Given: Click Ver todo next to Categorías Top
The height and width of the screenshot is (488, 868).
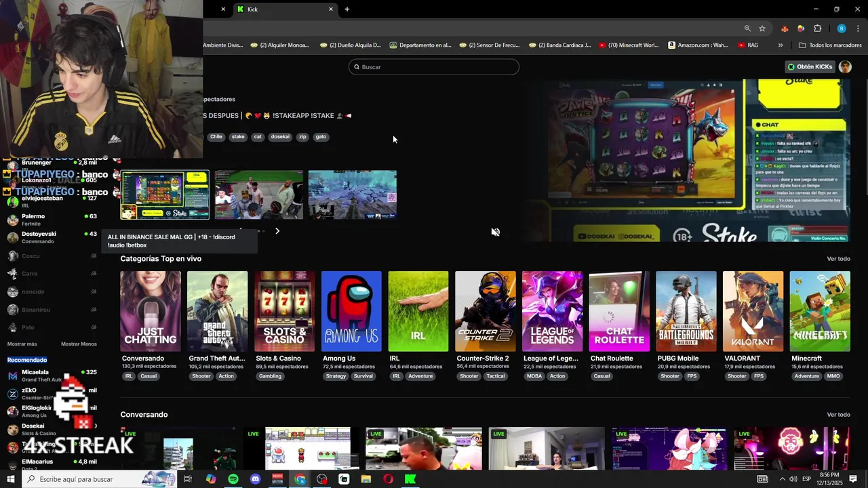Looking at the screenshot, I should point(838,259).
